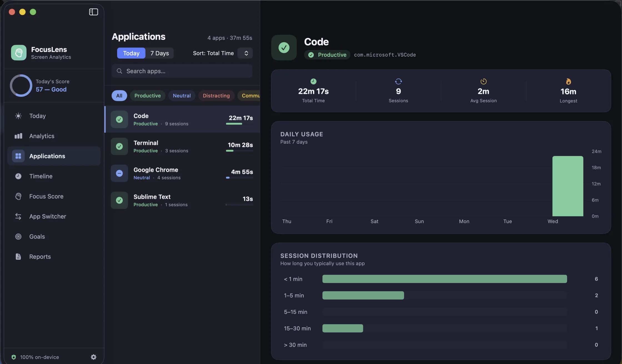Click Sublime Text's checkmark icon
This screenshot has width=622, height=364.
[119, 200]
